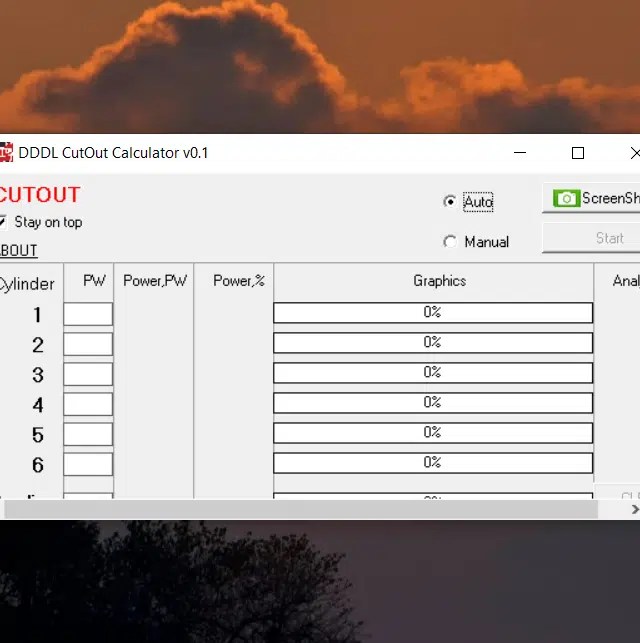640x643 pixels.
Task: Click the cylinder 2 graphics progress bar
Action: click(433, 343)
